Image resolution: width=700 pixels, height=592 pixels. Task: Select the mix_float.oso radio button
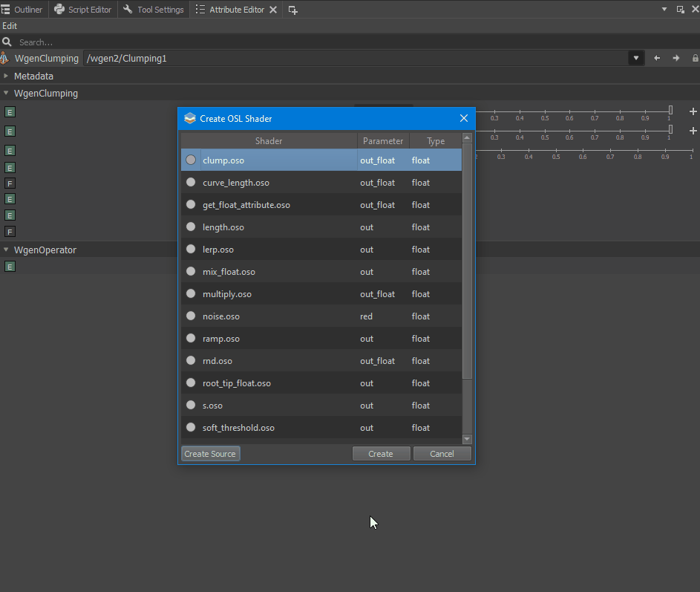(191, 272)
